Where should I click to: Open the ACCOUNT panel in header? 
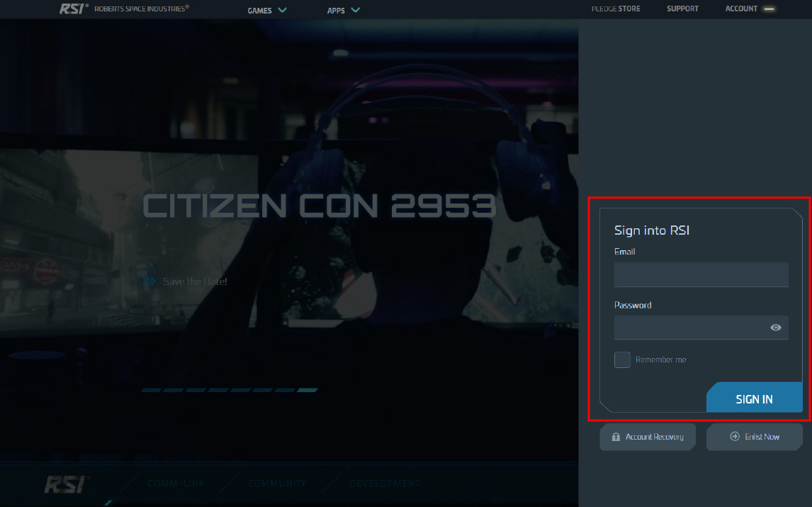741,9
